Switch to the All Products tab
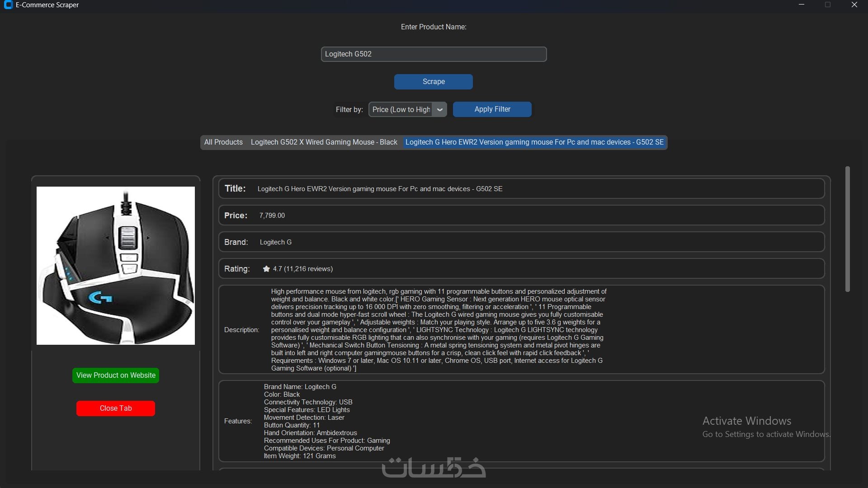The image size is (868, 488). tap(223, 142)
